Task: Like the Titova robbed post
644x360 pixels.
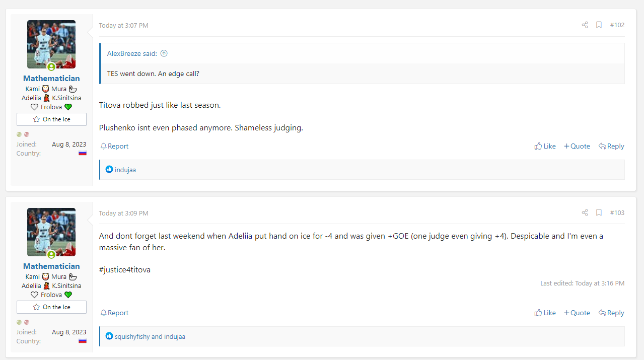Action: (x=545, y=146)
